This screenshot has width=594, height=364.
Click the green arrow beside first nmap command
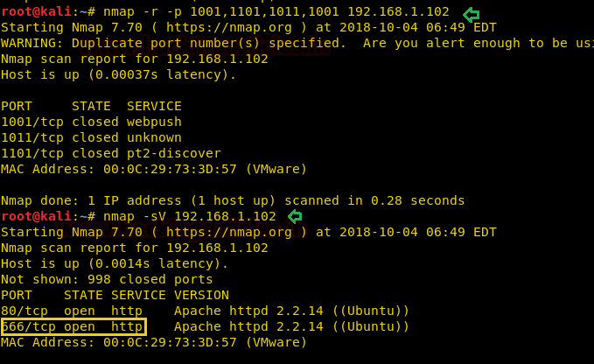pos(472,15)
